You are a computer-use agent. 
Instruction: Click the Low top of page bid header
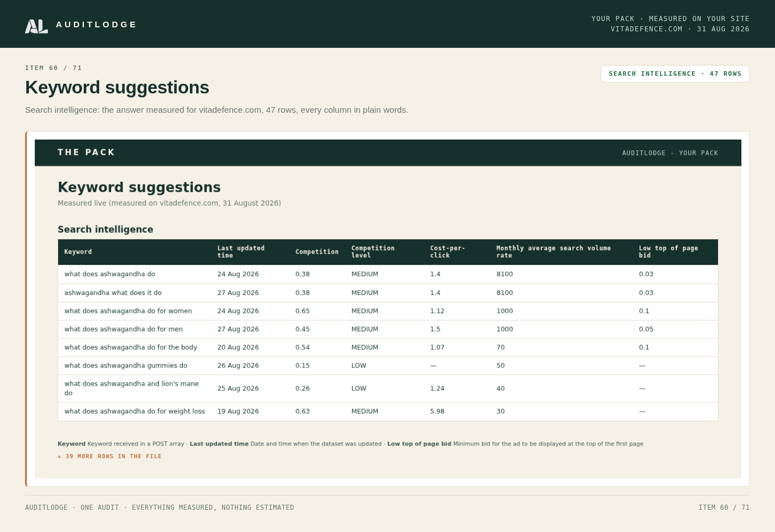click(x=668, y=252)
